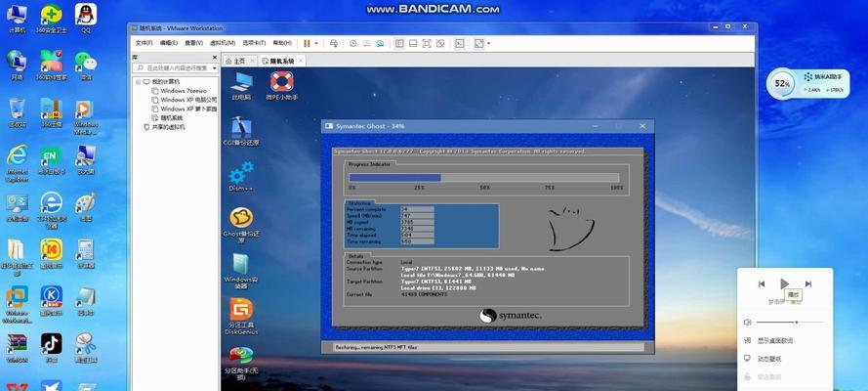The height and width of the screenshot is (391, 868).
Task: Click 此电脑 icon in the guest desktop
Action: [x=241, y=86]
